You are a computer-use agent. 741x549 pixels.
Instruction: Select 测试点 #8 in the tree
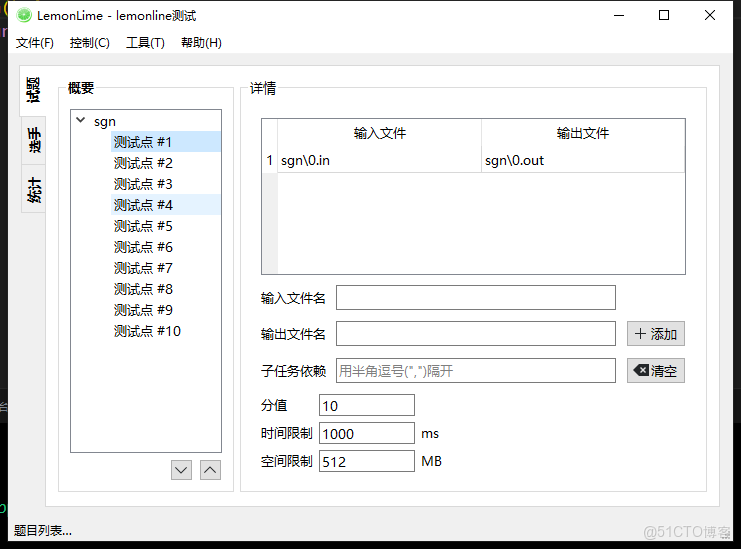coord(166,289)
